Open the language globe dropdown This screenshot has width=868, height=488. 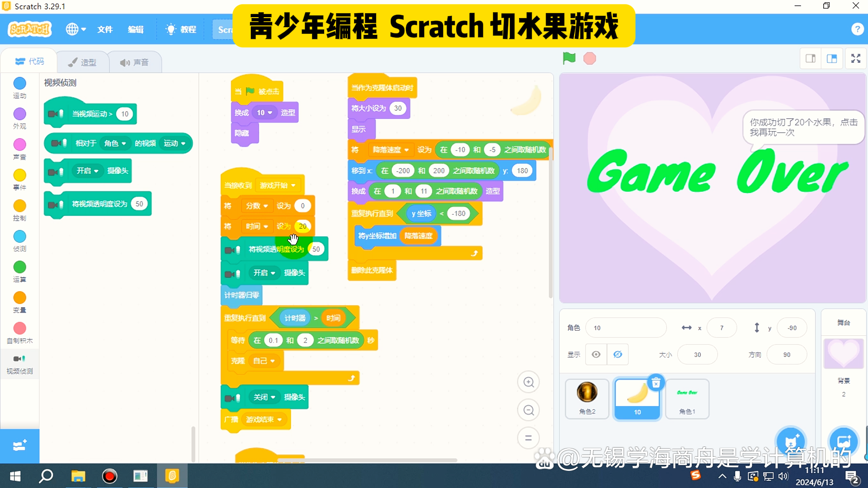[75, 29]
